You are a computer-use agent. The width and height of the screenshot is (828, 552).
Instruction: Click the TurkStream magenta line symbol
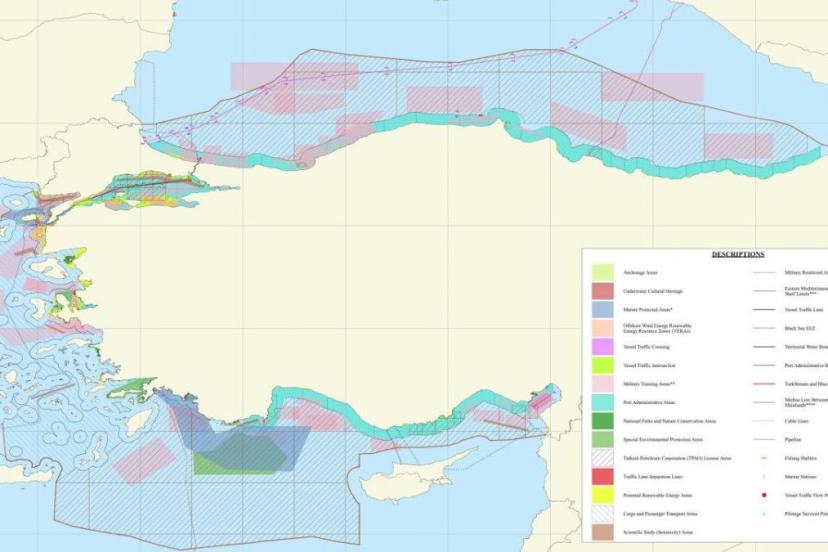coord(764,384)
